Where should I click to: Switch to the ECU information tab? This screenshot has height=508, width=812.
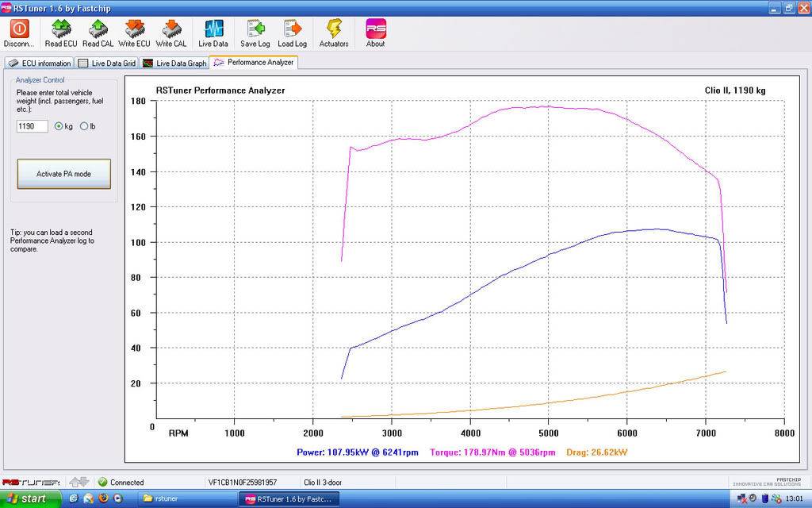pos(40,63)
